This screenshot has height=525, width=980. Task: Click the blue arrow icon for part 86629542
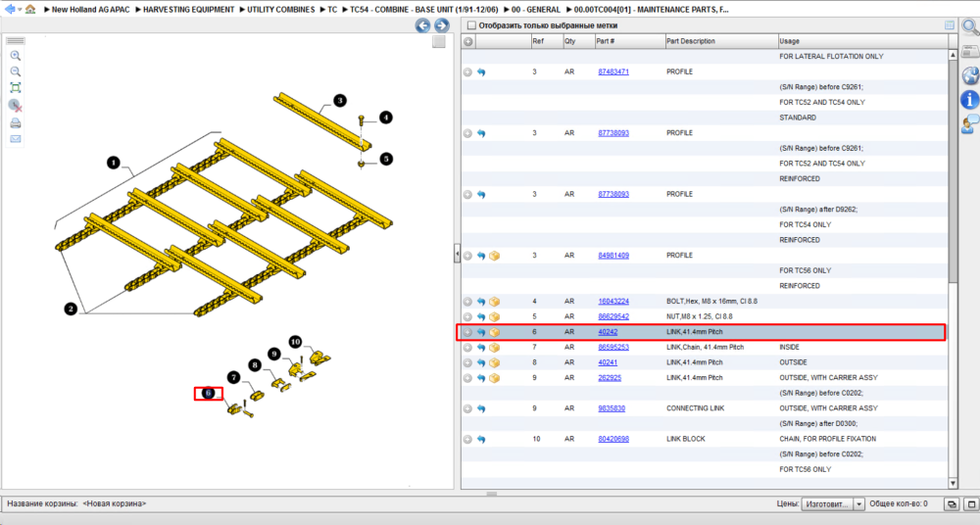[x=481, y=317]
